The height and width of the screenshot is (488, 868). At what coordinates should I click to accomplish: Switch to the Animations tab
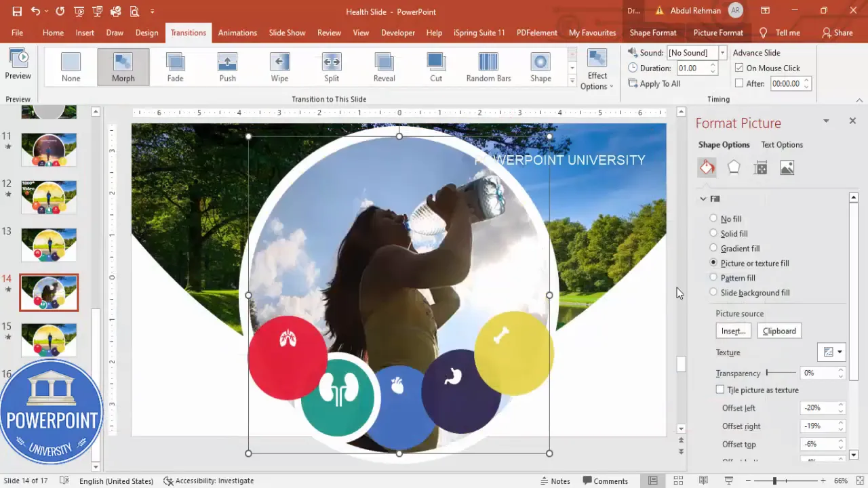click(x=237, y=33)
